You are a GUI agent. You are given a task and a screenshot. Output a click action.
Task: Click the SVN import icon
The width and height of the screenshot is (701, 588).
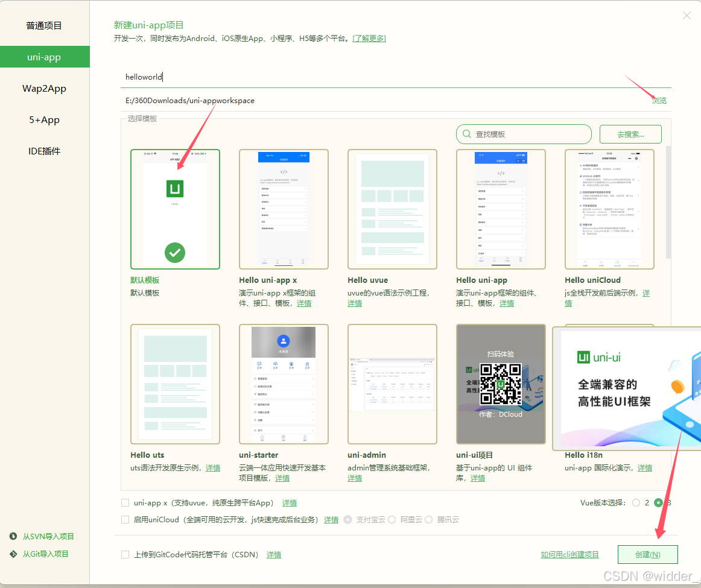(13, 536)
